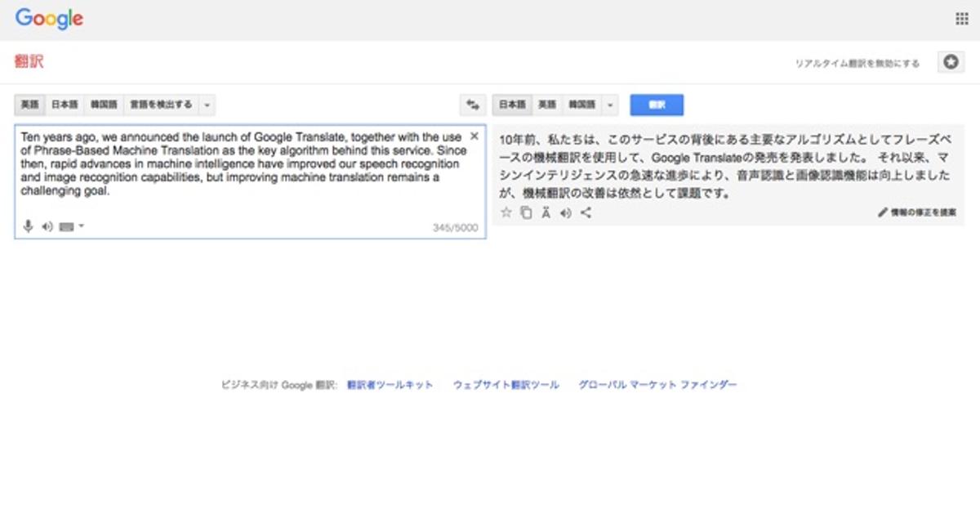Share the translation result

[x=586, y=212]
